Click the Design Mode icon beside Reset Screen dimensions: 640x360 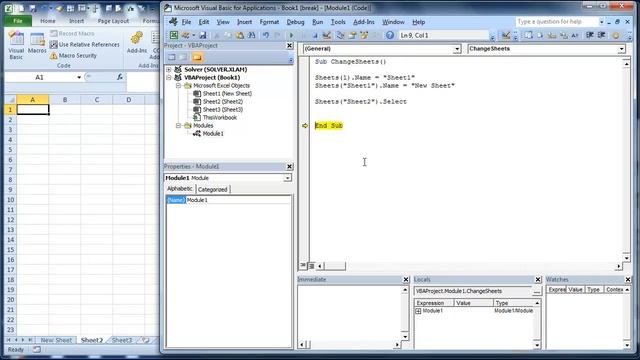click(x=327, y=36)
